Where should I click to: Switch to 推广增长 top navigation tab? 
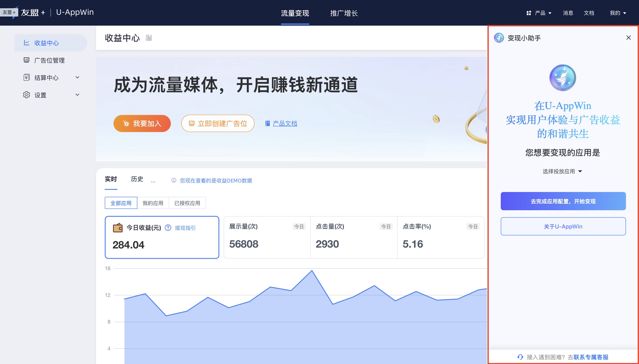[344, 13]
